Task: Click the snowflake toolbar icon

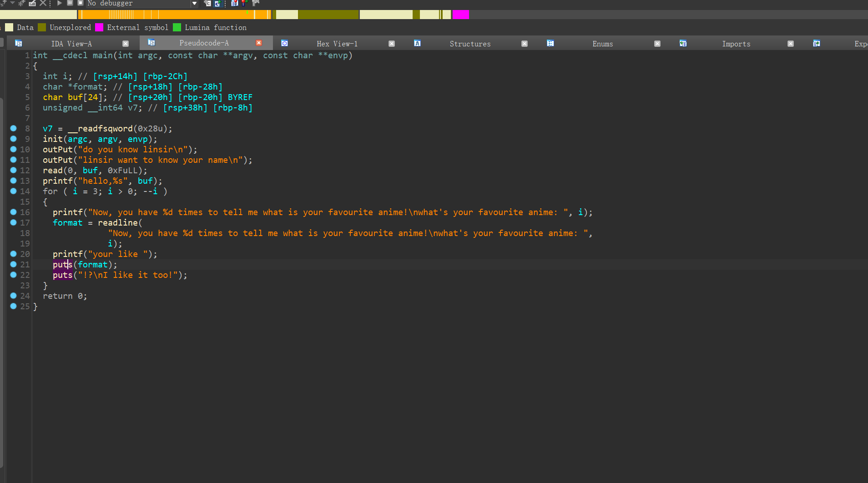Action: coord(21,3)
